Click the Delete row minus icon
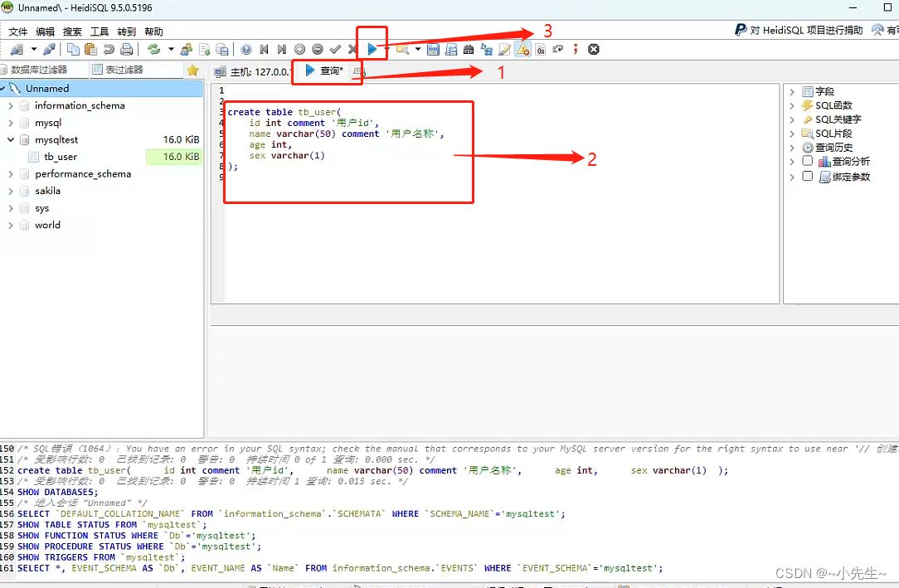The width and height of the screenshot is (899, 588). coord(317,50)
